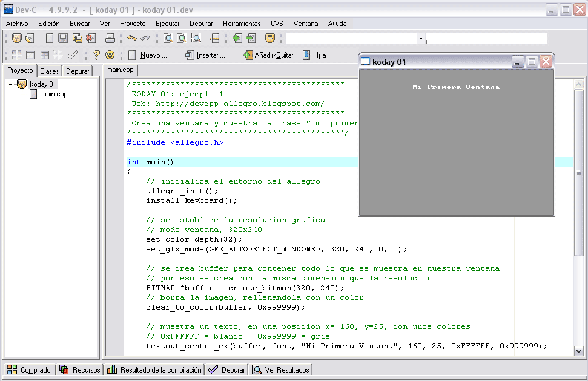
Task: Click the Open project or file icon
Action: (30, 38)
